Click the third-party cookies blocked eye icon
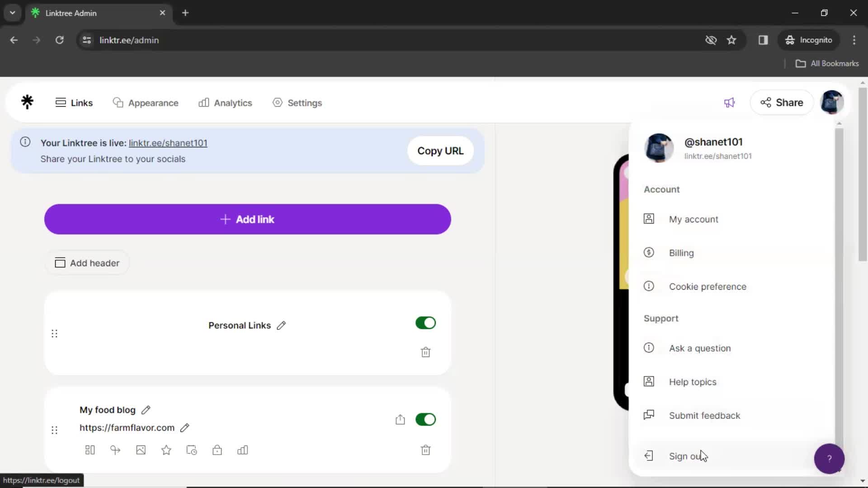This screenshot has height=488, width=868. tap(711, 40)
